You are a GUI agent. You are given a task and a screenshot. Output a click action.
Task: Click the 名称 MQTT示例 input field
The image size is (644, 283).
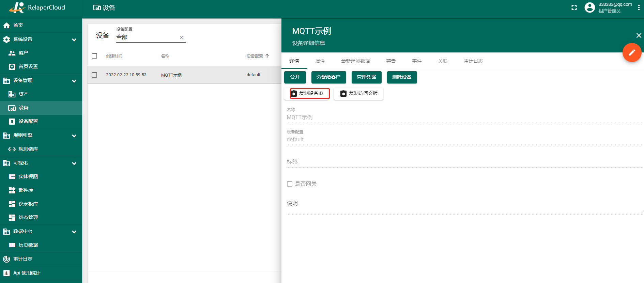465,117
